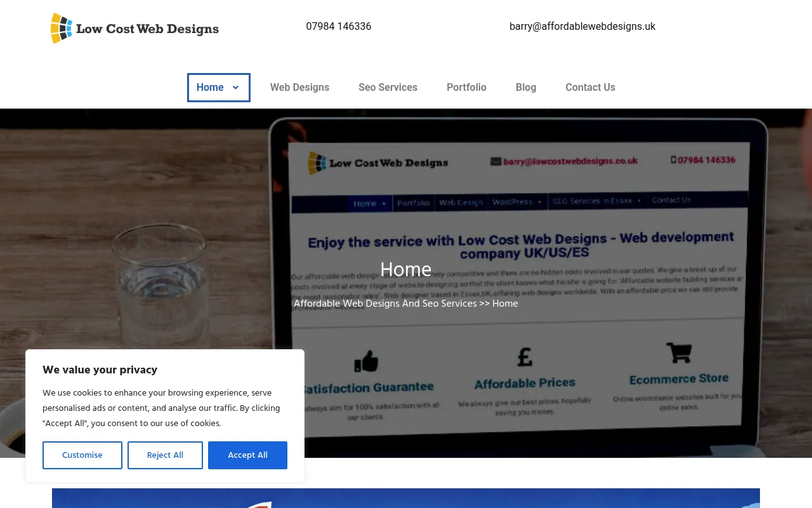Reject All cookies
The width and height of the screenshot is (812, 508).
pyautogui.click(x=165, y=455)
